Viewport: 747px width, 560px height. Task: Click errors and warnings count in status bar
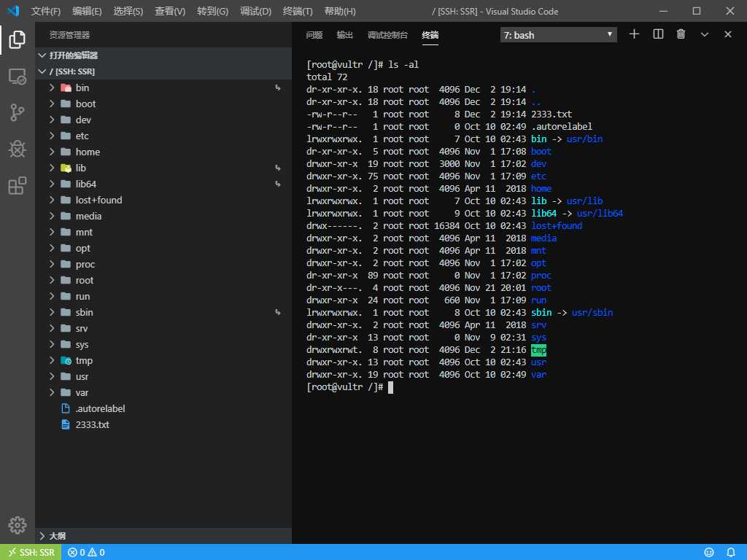click(86, 553)
